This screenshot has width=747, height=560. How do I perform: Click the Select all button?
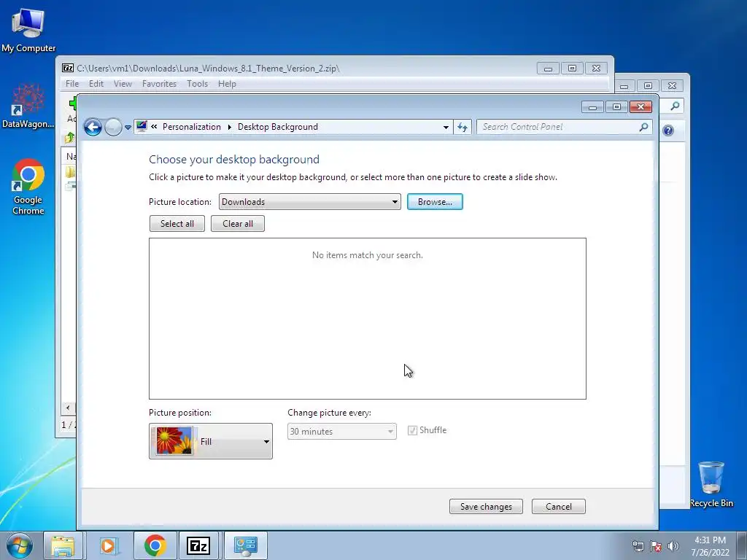coord(177,223)
